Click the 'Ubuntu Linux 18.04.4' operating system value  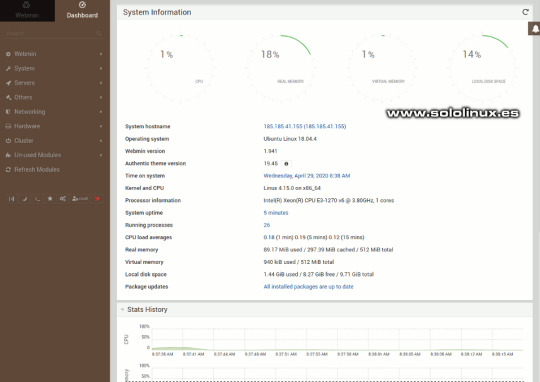pyautogui.click(x=290, y=139)
